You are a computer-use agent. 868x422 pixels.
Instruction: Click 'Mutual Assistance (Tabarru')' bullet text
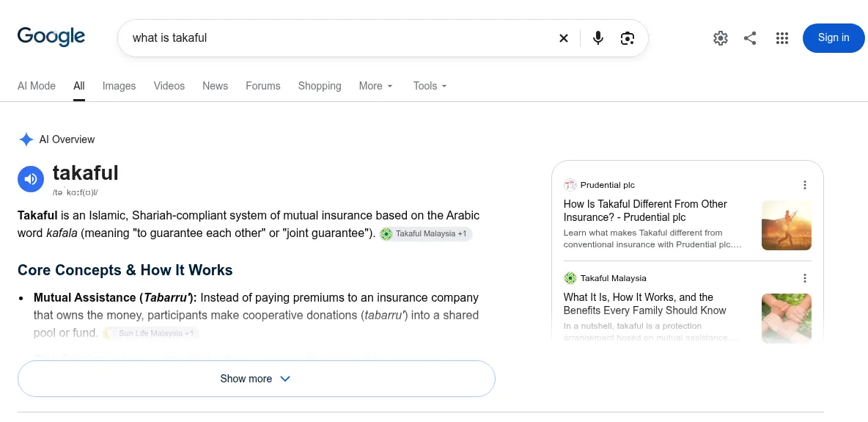(x=115, y=298)
